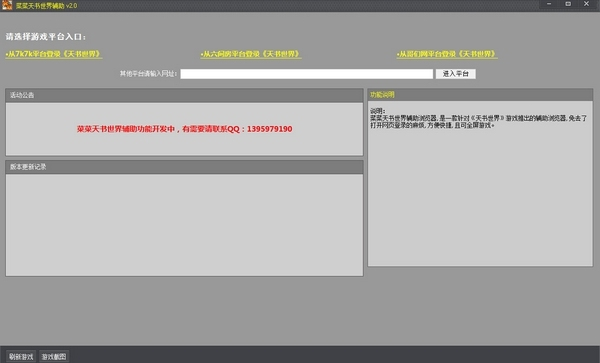600x363 pixels.
Task: Minimize the 菜菜天书世界辅助 window
Action: 549,4
